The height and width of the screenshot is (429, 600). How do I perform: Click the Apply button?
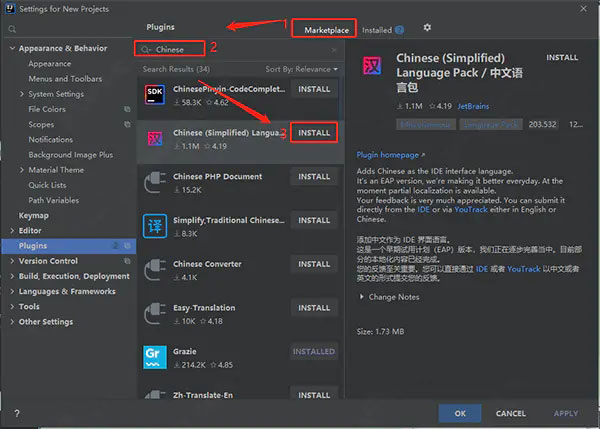pos(566,413)
